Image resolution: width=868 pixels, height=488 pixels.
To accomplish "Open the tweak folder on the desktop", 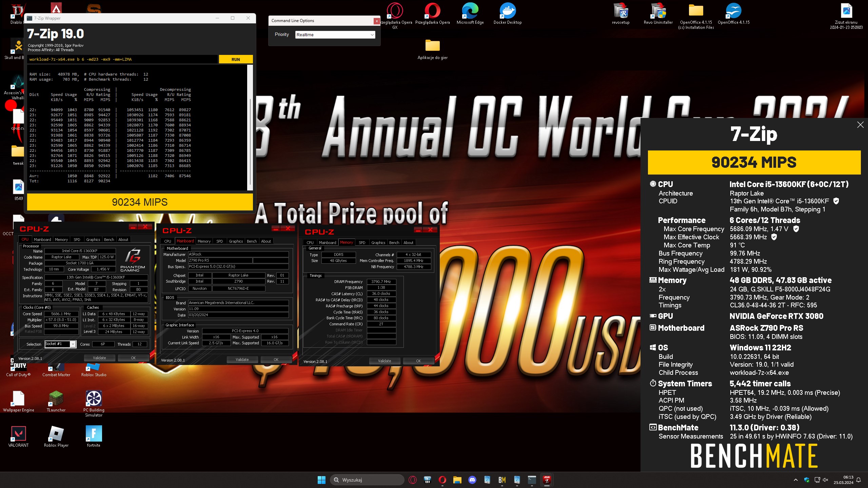I will pos(18,155).
